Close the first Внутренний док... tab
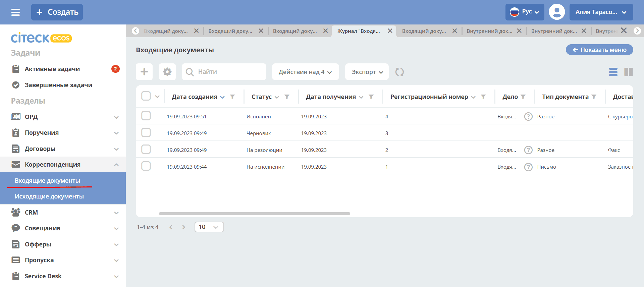 519,31
